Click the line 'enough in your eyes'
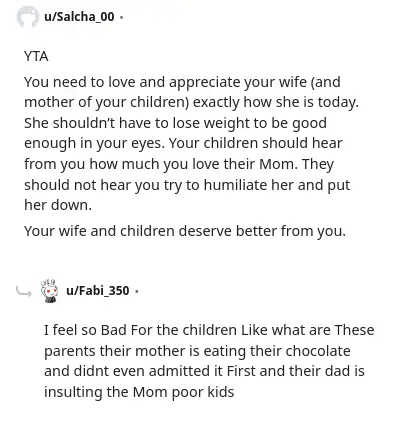400x428 pixels. (x=183, y=144)
